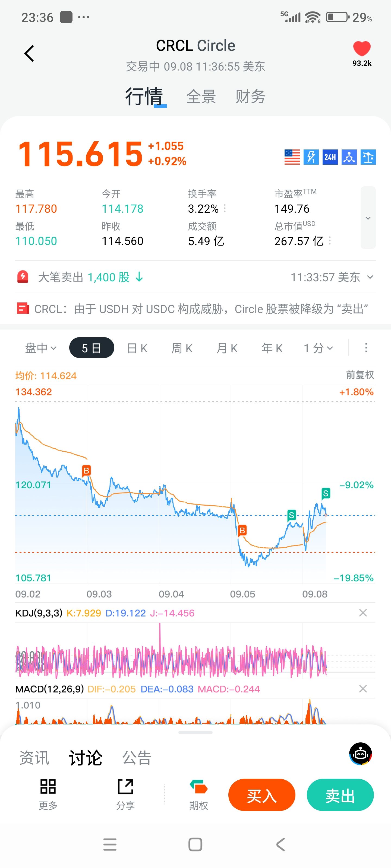Tap the red heart favorite icon
This screenshot has height=868, width=391.
[362, 49]
